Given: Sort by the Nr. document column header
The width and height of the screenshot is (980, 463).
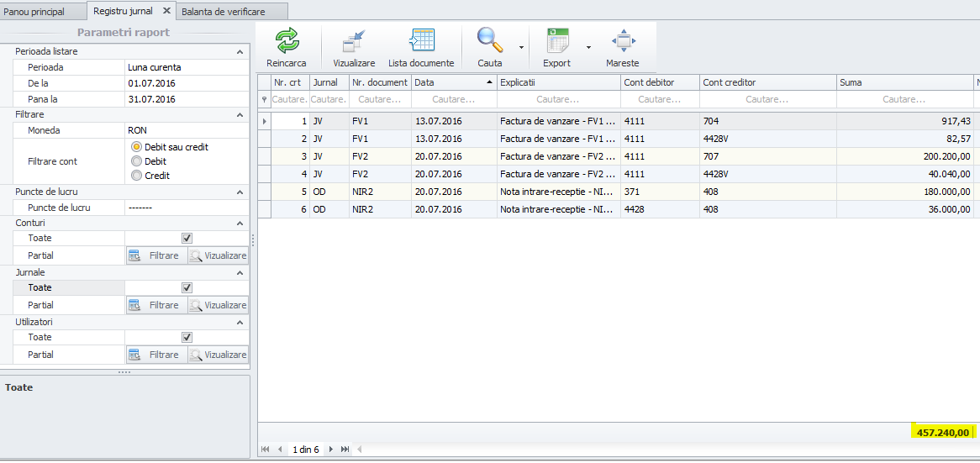Looking at the screenshot, I should tap(379, 82).
